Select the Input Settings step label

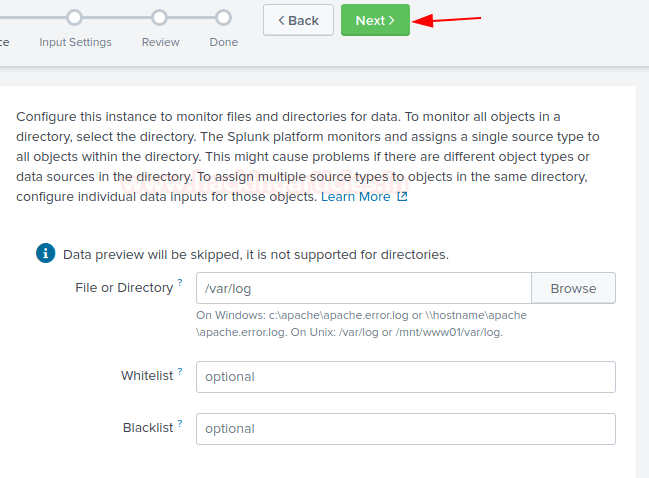75,42
